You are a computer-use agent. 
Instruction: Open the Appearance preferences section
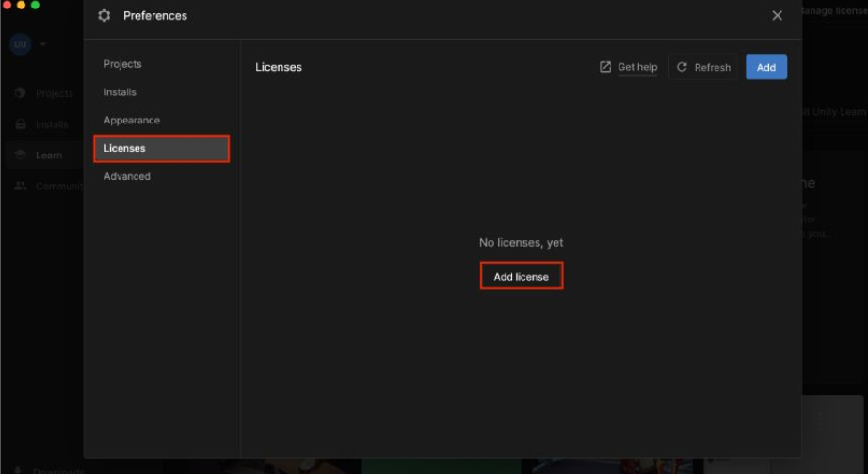(132, 121)
